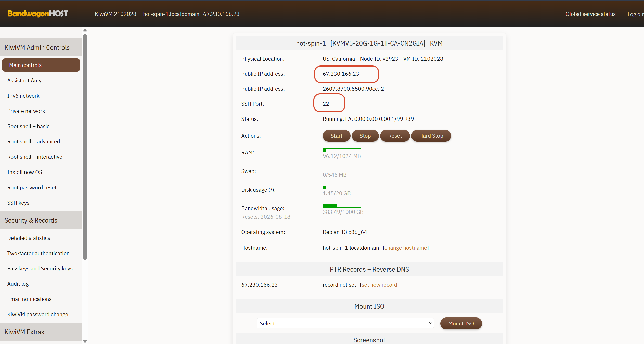Open Root shell – interactive
The height and width of the screenshot is (344, 644).
pos(35,157)
